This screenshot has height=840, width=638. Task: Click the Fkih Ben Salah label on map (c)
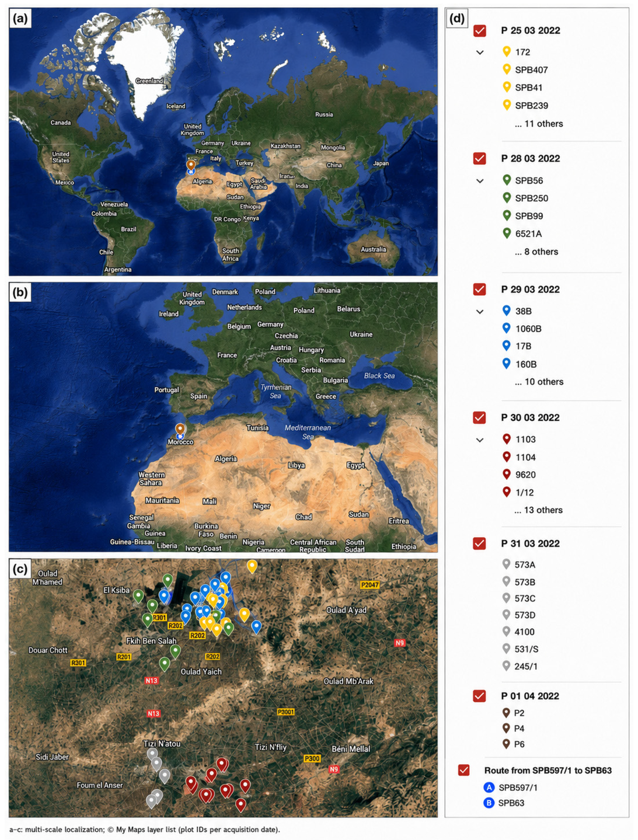(x=151, y=641)
